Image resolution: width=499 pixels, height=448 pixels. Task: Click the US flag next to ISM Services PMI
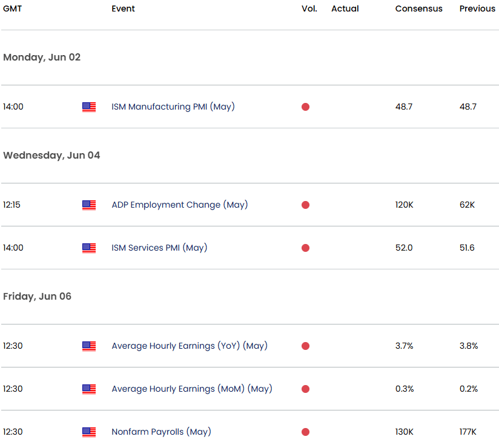[88, 248]
